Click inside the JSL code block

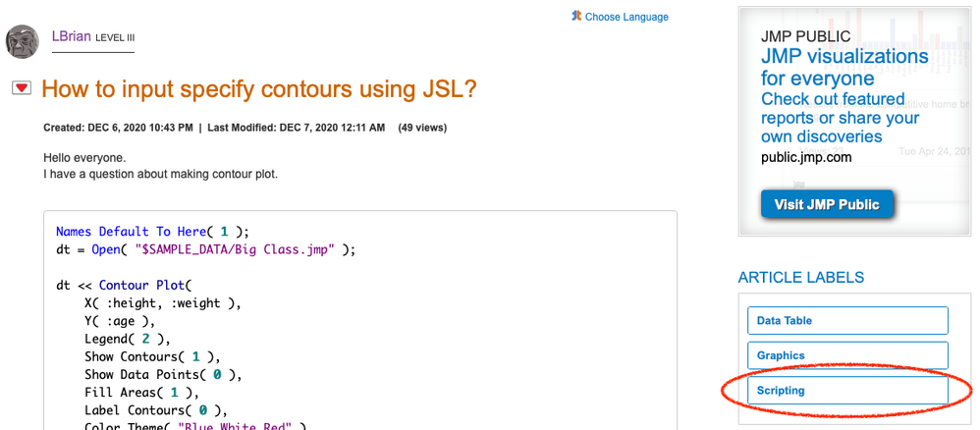(360, 320)
